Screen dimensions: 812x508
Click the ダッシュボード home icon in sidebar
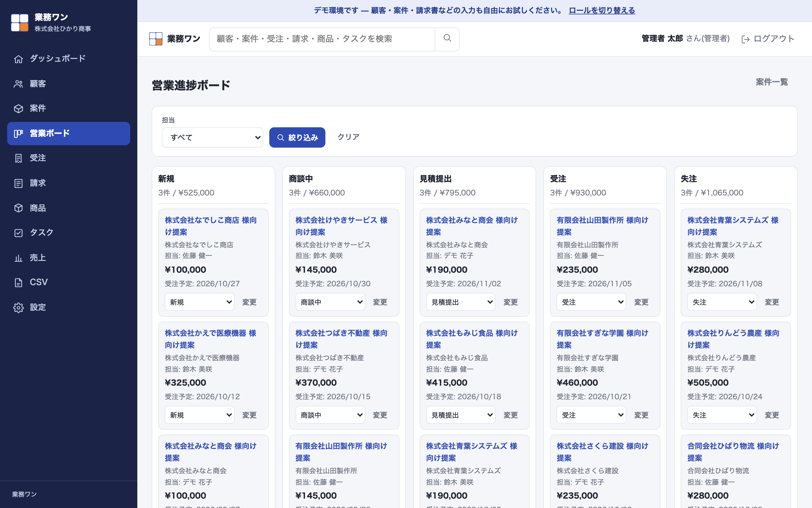point(19,59)
